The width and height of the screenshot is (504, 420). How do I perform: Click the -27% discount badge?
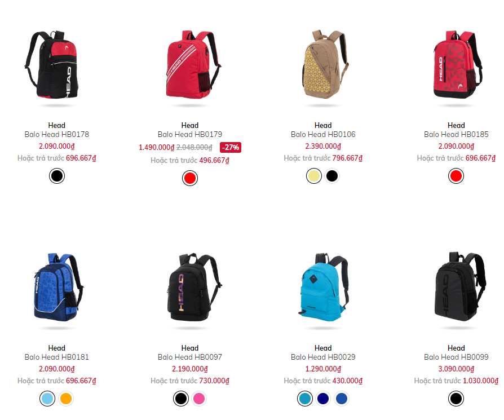pyautogui.click(x=231, y=148)
